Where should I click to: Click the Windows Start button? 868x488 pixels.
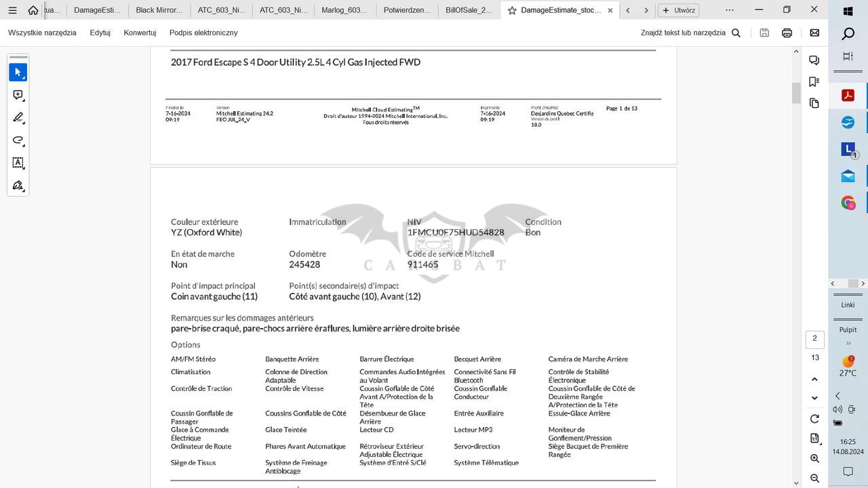(848, 12)
